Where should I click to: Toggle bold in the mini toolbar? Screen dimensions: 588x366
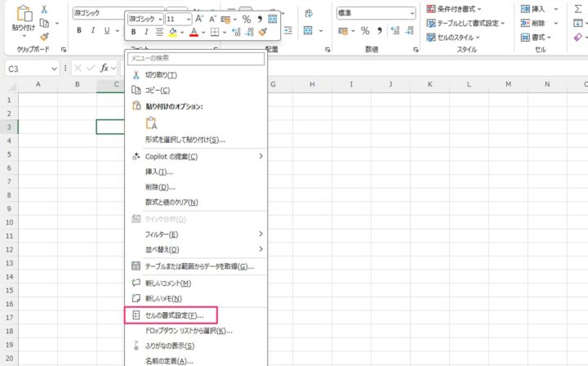pos(133,33)
